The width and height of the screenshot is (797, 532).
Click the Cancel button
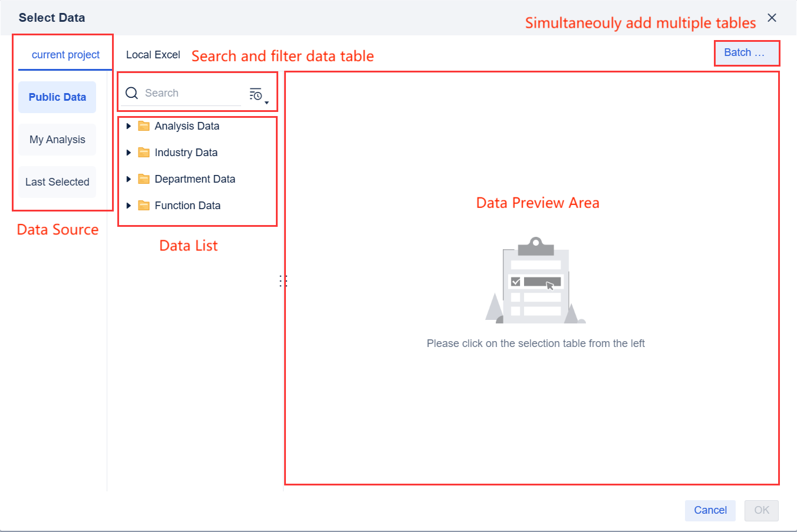710,510
